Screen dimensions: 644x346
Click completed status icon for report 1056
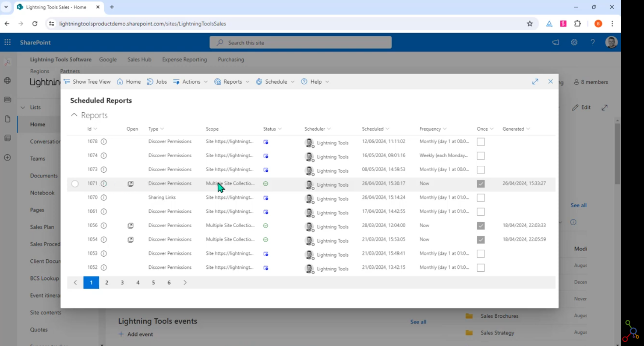pyautogui.click(x=266, y=226)
